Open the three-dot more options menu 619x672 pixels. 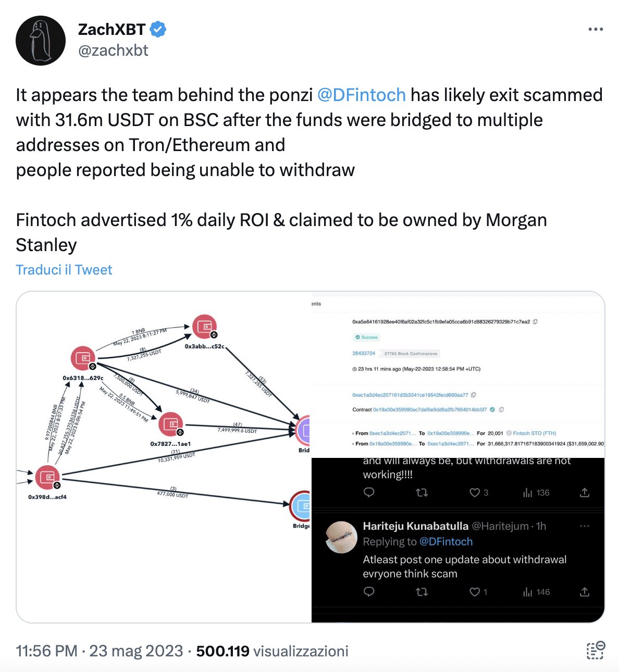point(595,29)
